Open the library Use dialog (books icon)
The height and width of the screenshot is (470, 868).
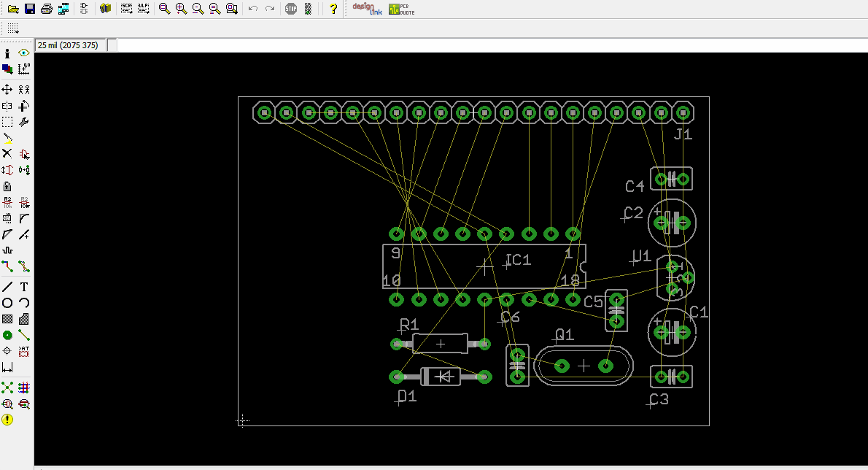(x=105, y=9)
